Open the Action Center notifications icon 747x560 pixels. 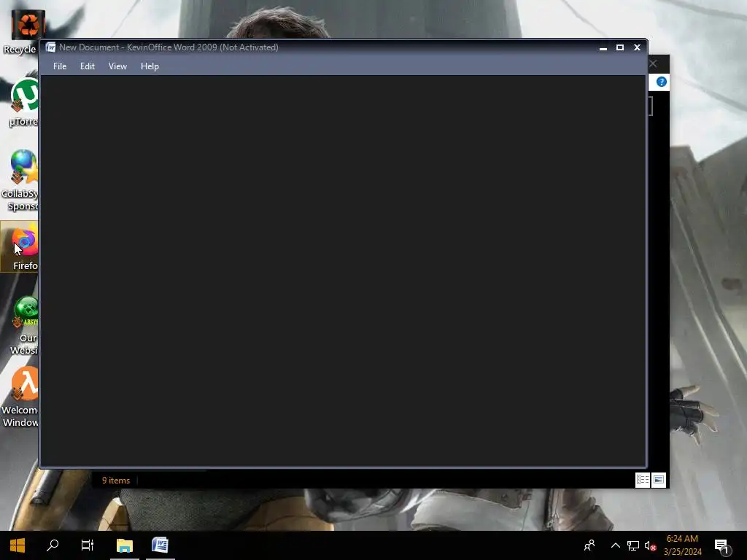[721, 545]
